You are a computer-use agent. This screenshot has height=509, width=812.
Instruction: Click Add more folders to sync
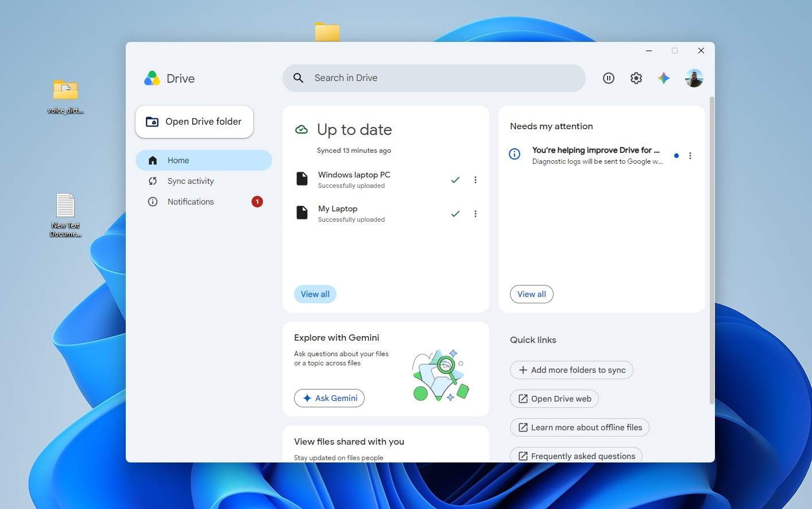[571, 370]
